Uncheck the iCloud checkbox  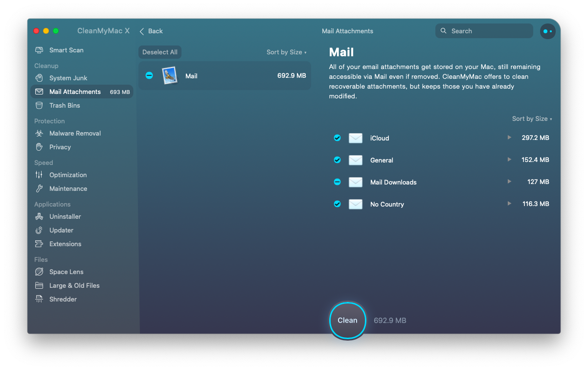click(x=337, y=138)
